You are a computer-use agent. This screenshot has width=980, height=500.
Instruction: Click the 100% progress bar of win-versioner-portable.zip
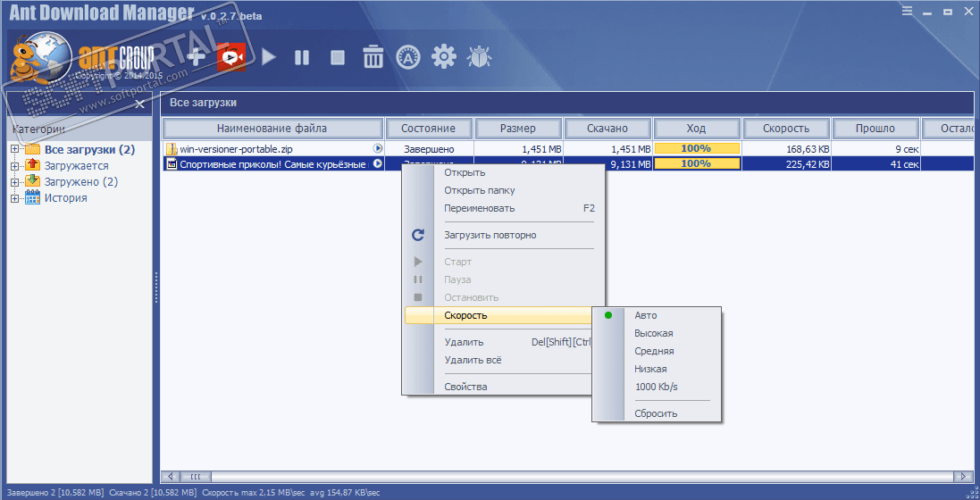pos(696,149)
